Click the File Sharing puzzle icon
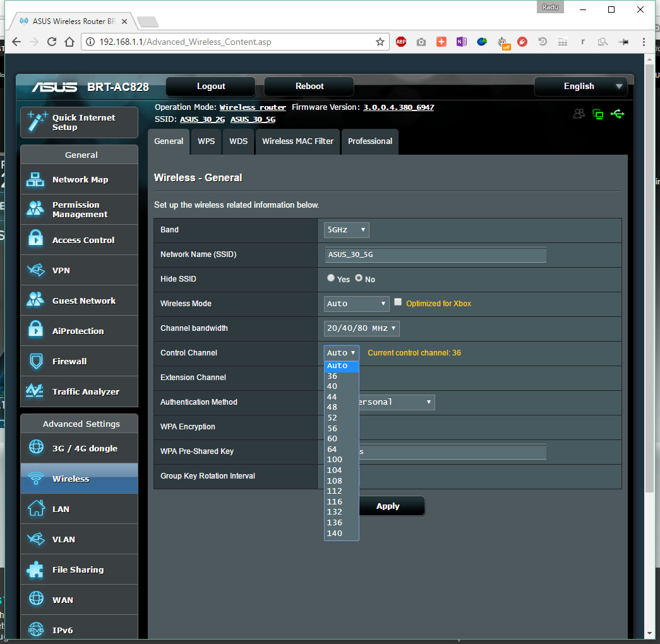Viewport: 660px width, 644px height. [x=35, y=569]
